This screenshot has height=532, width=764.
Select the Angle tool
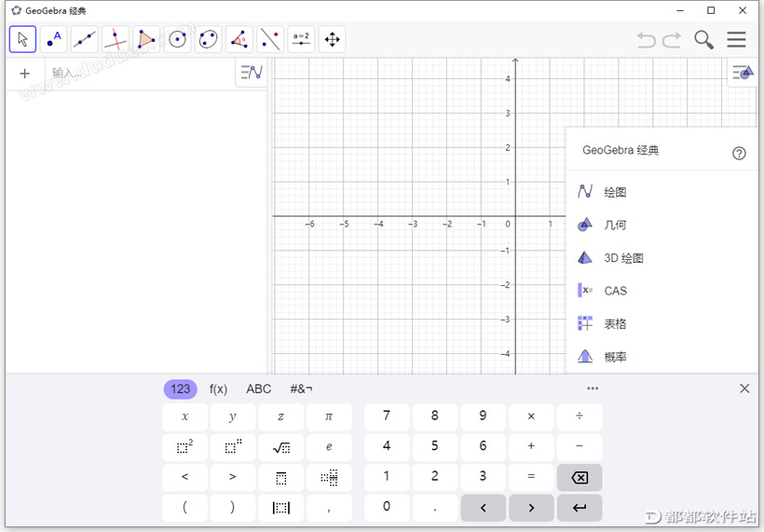point(239,39)
